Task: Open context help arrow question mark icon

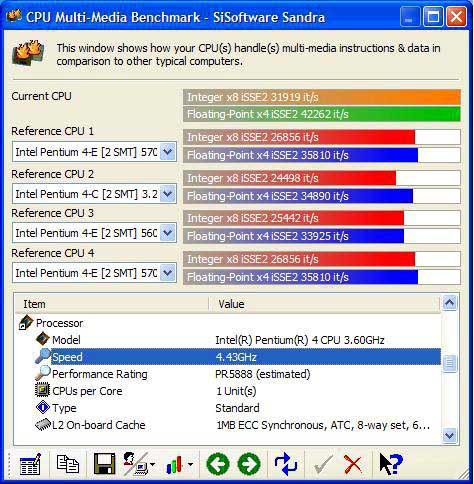Action: tap(391, 464)
